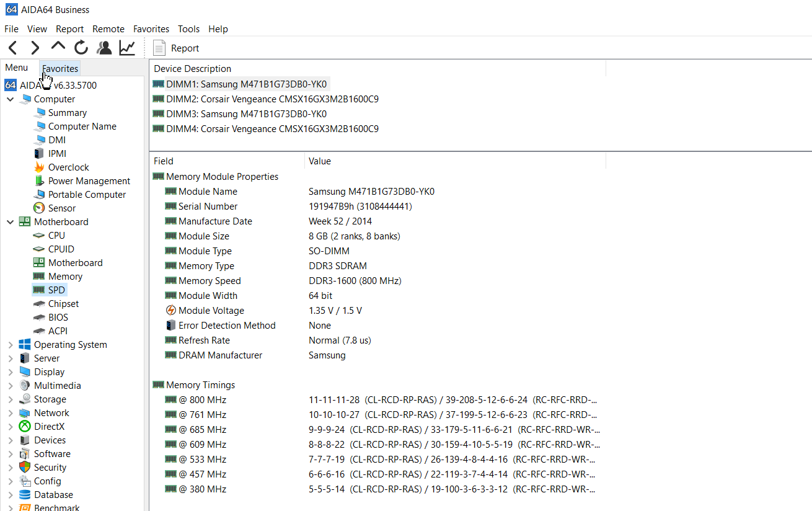The image size is (812, 511).
Task: Open Remote user management toolbar icon
Action: tap(104, 48)
